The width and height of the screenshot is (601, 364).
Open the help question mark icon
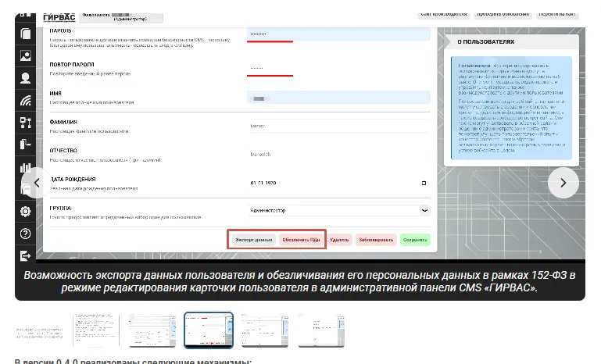tap(25, 234)
